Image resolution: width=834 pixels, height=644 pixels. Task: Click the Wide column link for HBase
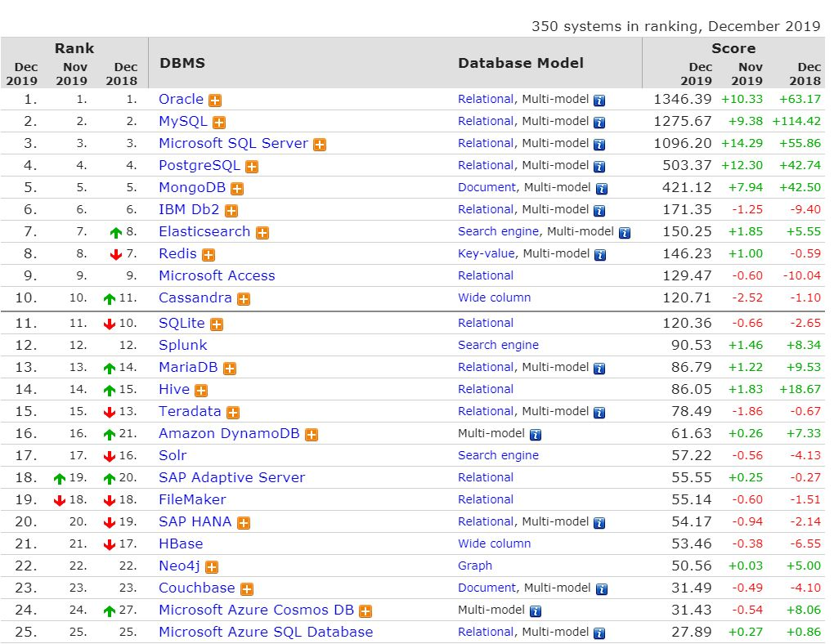[494, 543]
